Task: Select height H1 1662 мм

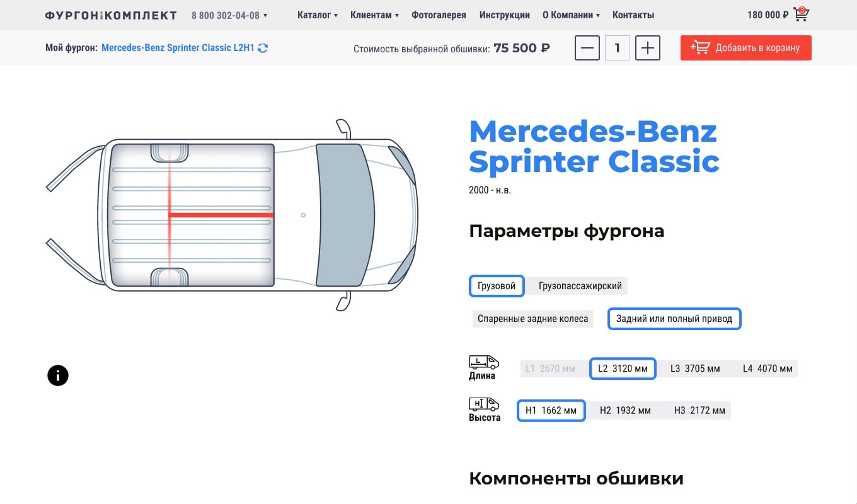Action: tap(551, 411)
